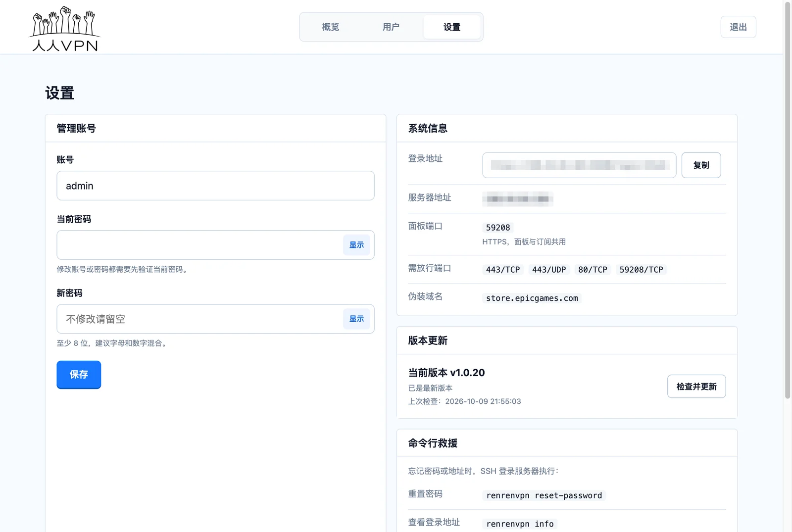Focus the 账号 input containing admin
The width and height of the screenshot is (792, 532).
[x=215, y=186]
